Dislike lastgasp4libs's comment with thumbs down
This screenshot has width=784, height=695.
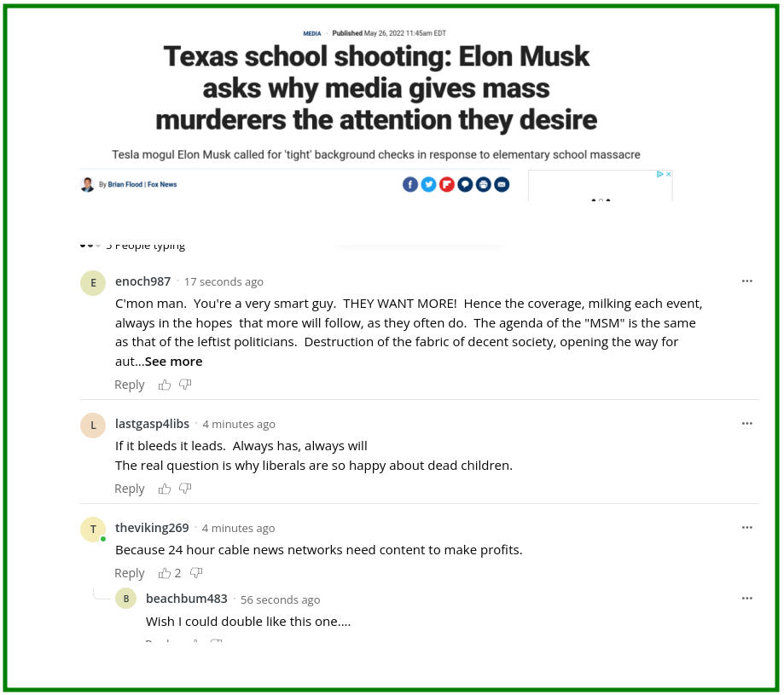(185, 489)
